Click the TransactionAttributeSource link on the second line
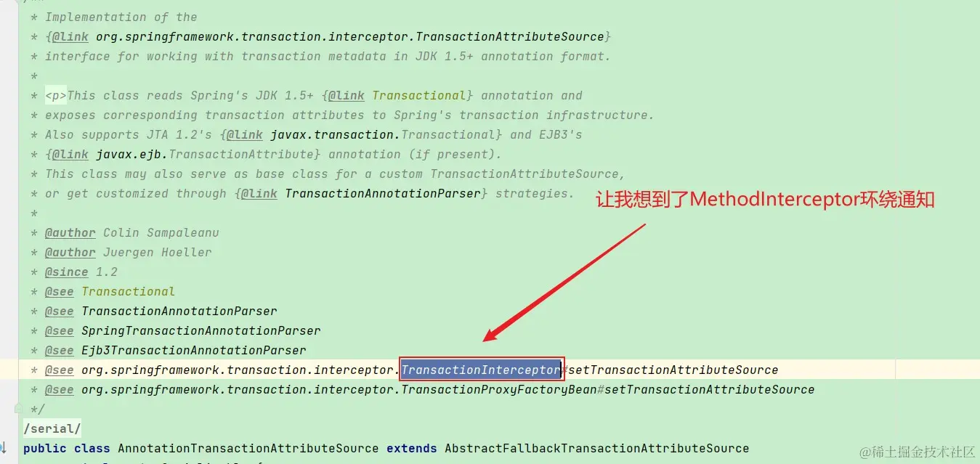This screenshot has height=464, width=980. (x=350, y=36)
